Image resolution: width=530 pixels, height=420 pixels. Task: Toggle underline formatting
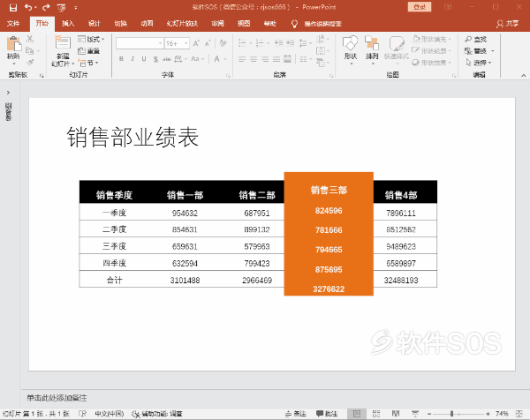point(144,59)
